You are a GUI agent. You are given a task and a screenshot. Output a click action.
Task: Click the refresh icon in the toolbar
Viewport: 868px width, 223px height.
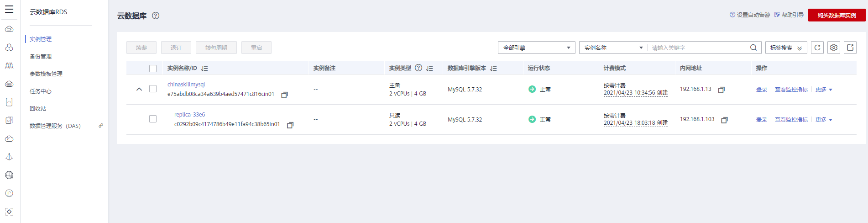click(x=817, y=48)
